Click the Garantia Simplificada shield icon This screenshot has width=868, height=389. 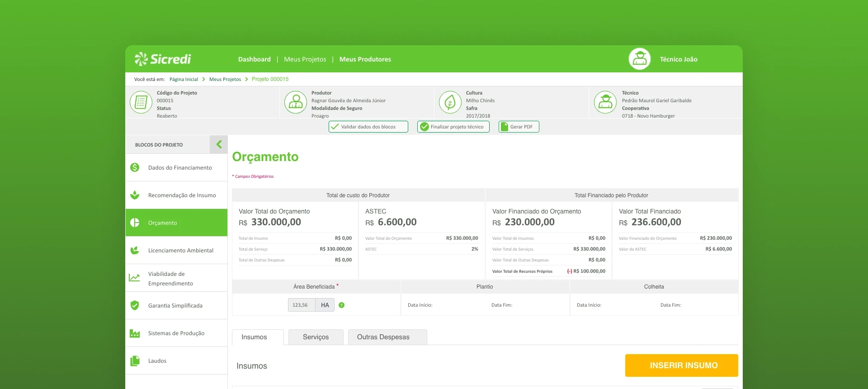point(135,305)
